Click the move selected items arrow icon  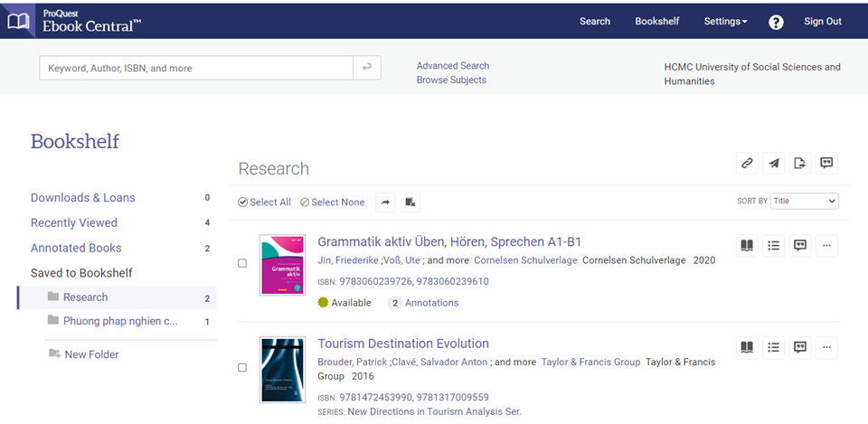(385, 203)
